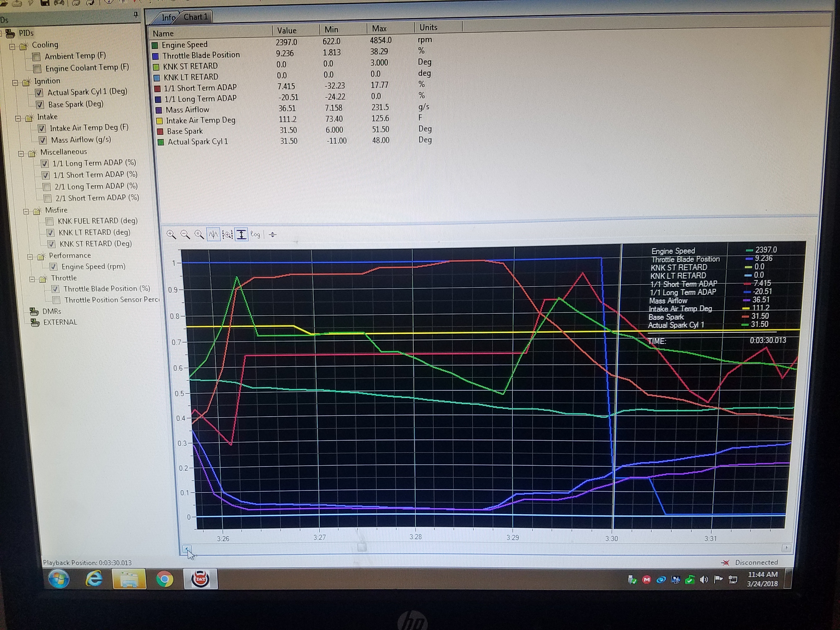Check 2/1 Long Term ADAP (%)
The width and height of the screenshot is (840, 630).
47,187
